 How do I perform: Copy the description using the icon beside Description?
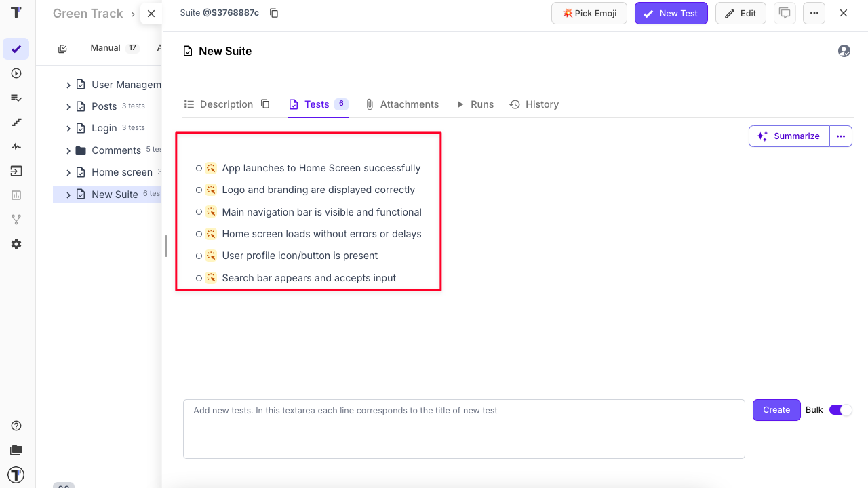265,104
